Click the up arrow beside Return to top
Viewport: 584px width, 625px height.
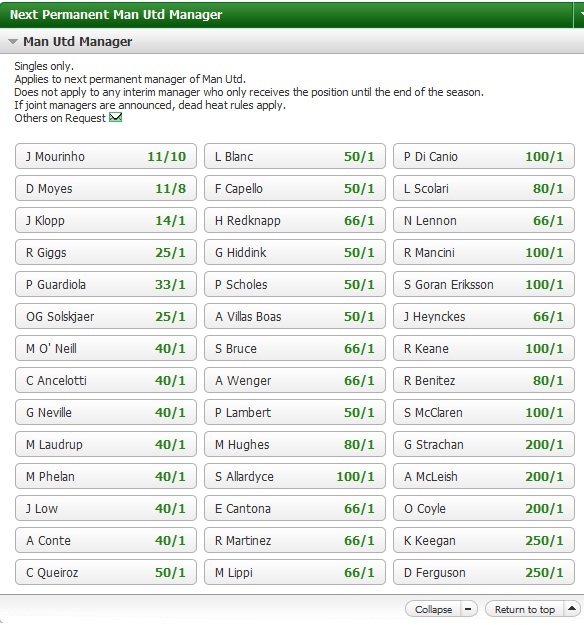tap(572, 609)
